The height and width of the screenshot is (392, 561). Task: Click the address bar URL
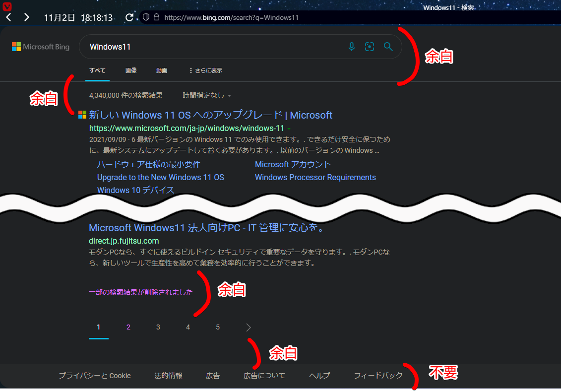click(231, 17)
